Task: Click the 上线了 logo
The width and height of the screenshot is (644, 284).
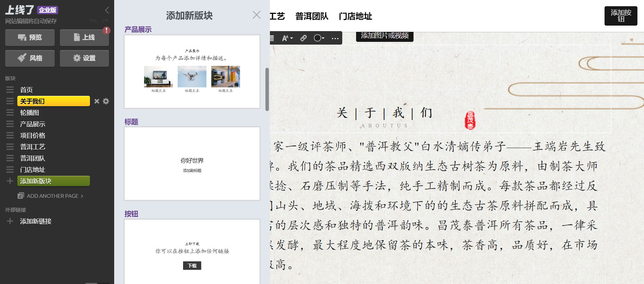Action: tap(20, 10)
